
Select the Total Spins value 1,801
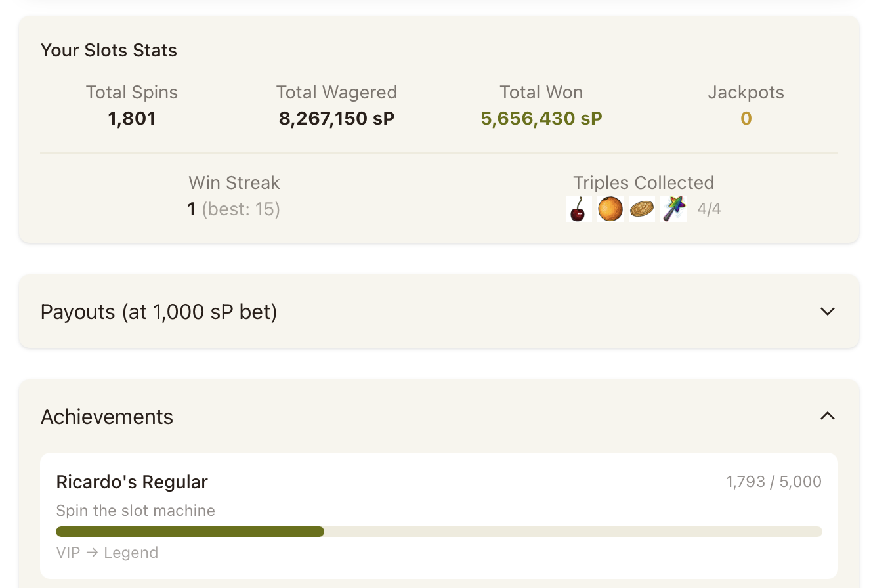point(132,119)
